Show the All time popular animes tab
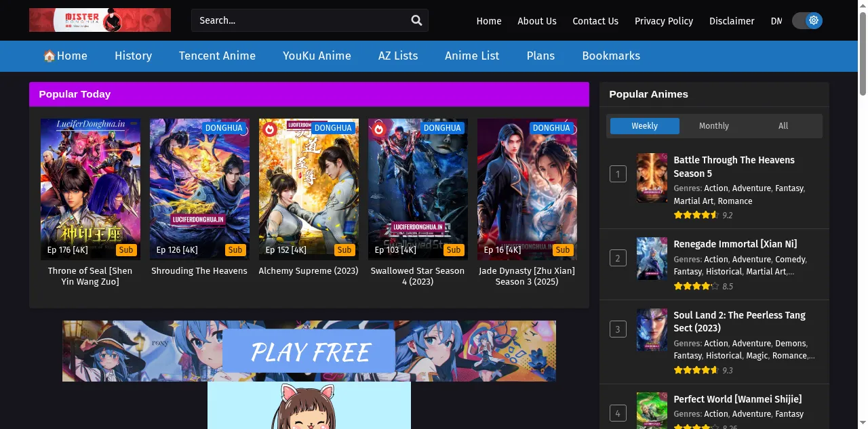 click(783, 125)
